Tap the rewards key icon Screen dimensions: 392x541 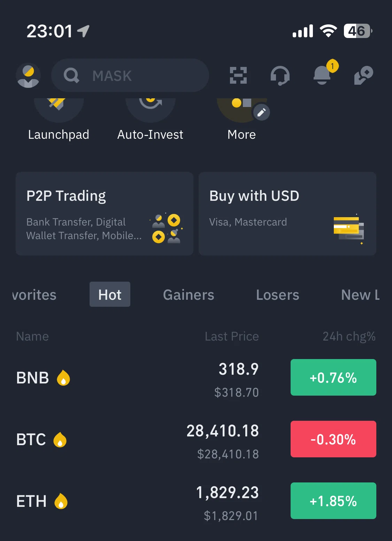[x=364, y=75]
